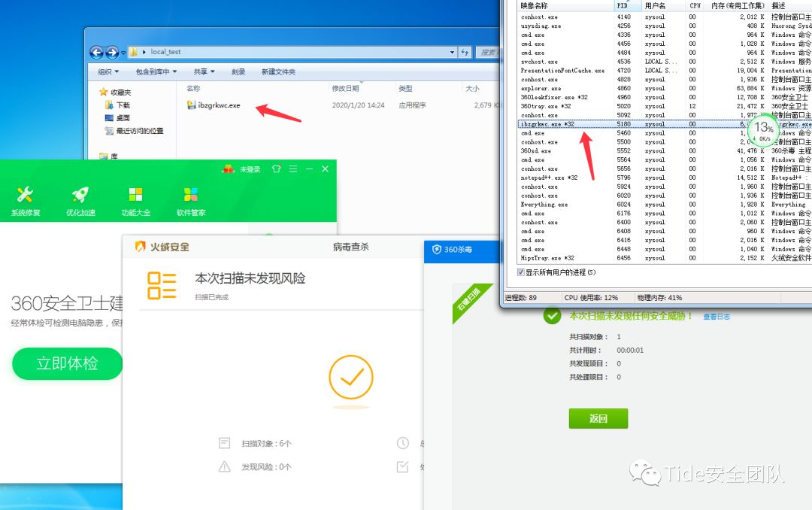Open the main menu lines icon in 360安全卫士

pyautogui.click(x=293, y=169)
